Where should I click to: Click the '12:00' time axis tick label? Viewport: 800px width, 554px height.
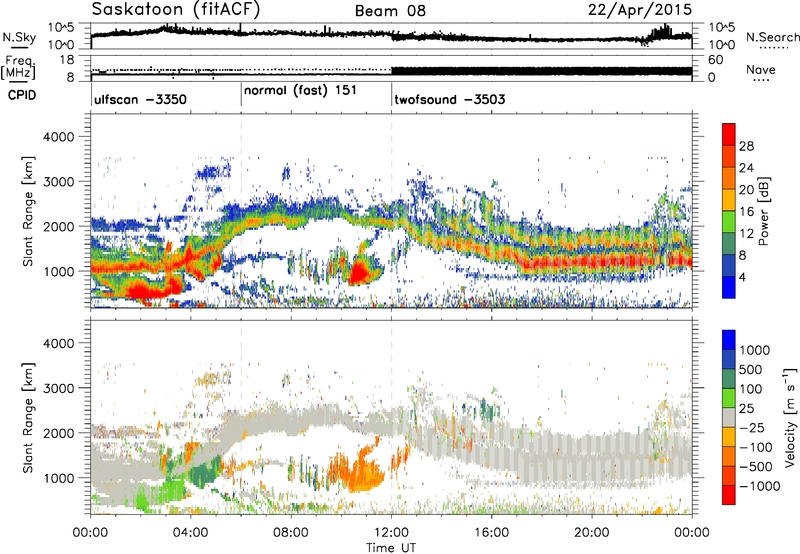(x=391, y=533)
